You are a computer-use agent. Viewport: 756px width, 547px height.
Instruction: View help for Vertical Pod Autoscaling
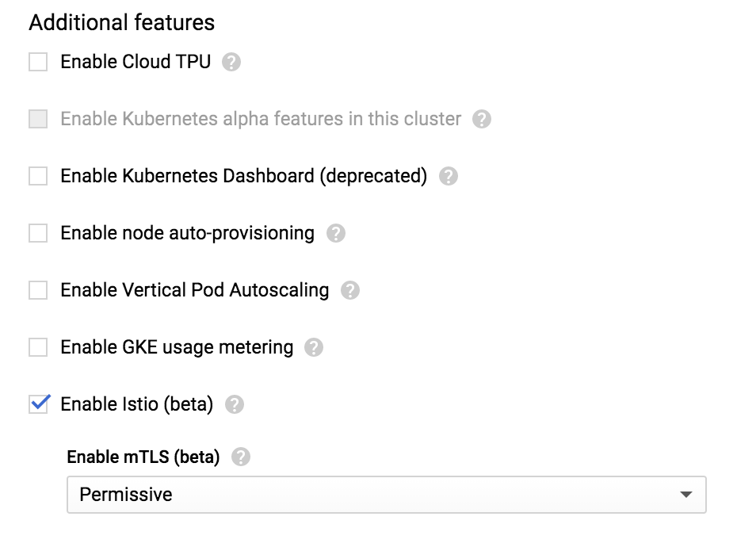pyautogui.click(x=350, y=290)
